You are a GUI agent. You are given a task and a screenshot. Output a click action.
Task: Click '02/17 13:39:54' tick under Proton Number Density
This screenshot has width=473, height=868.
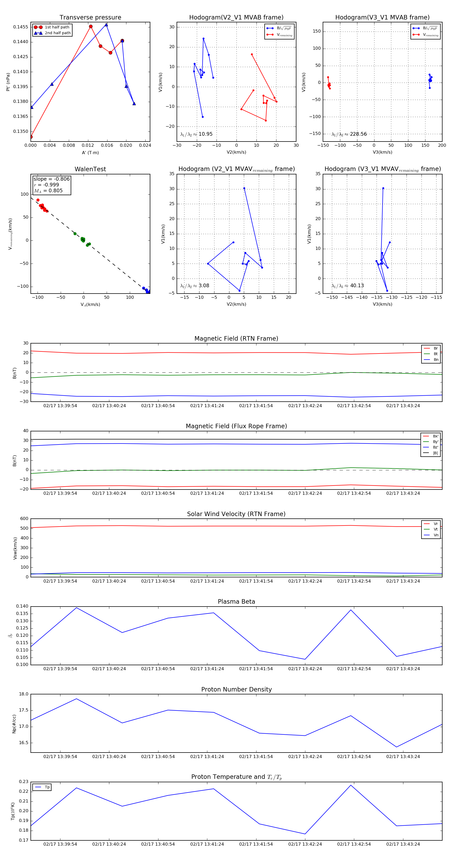pos(60,756)
